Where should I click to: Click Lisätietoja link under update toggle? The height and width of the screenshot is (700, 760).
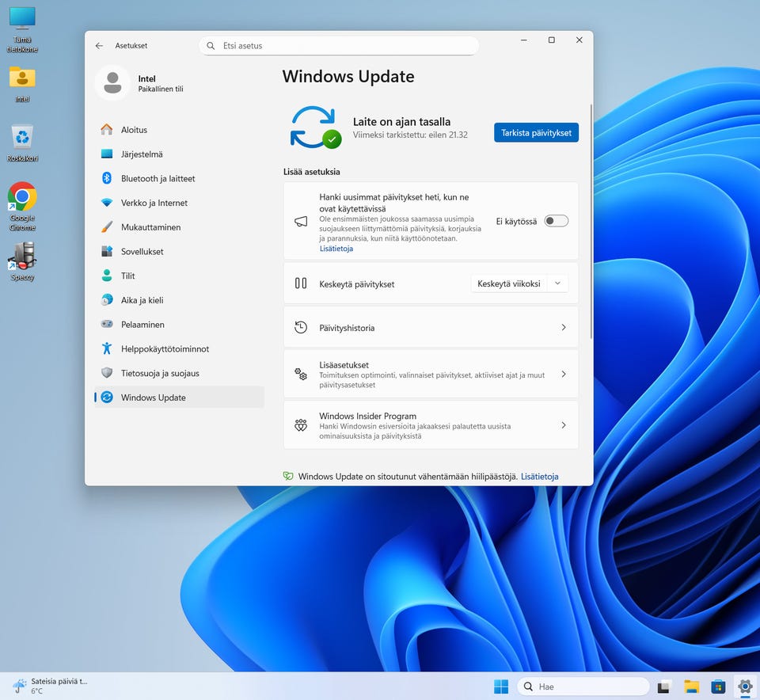point(336,249)
